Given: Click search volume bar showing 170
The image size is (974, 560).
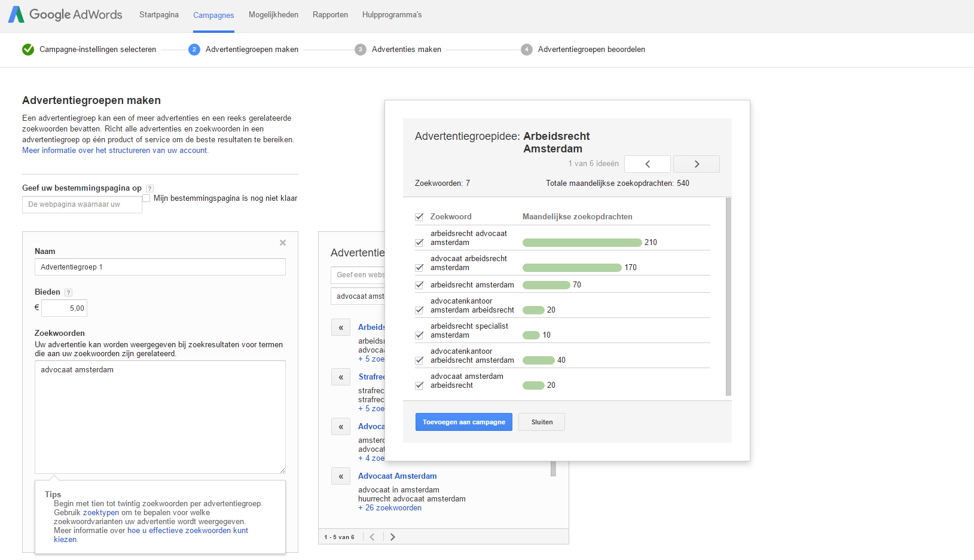Looking at the screenshot, I should click(572, 268).
